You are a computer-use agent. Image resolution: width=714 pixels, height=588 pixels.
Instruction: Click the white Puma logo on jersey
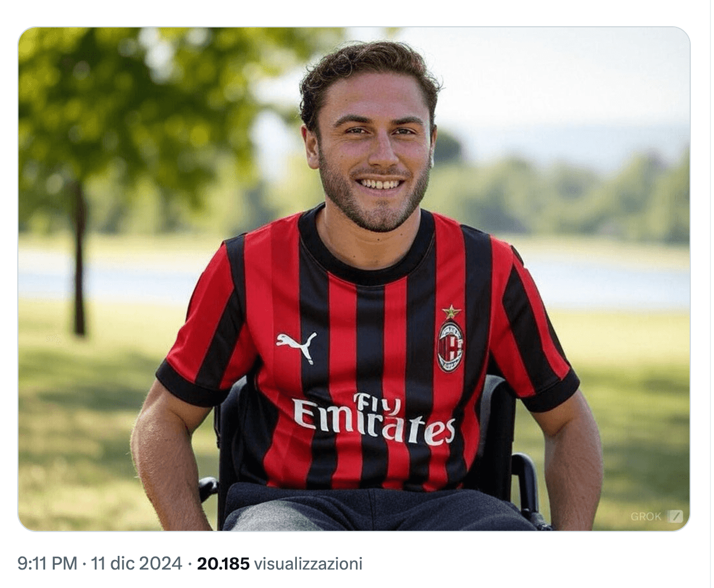tap(296, 346)
